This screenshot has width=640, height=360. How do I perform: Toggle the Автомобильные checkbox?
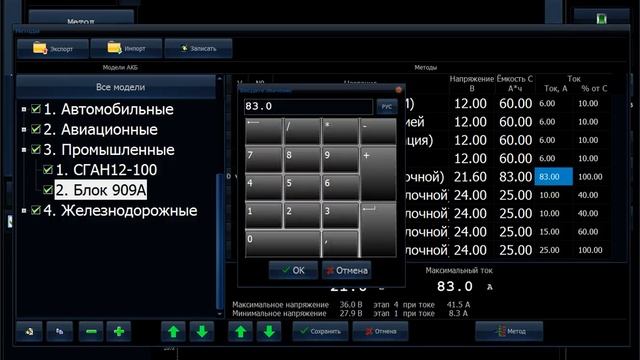click(x=36, y=109)
